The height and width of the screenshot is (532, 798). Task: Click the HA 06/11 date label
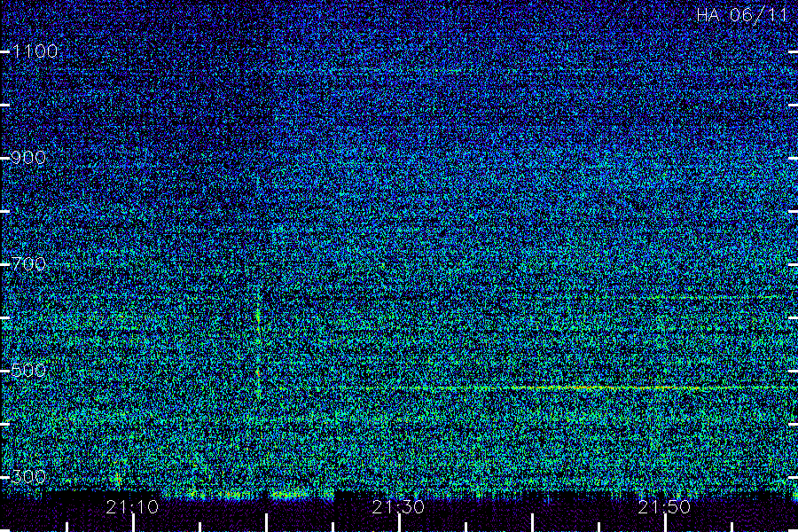click(x=742, y=15)
